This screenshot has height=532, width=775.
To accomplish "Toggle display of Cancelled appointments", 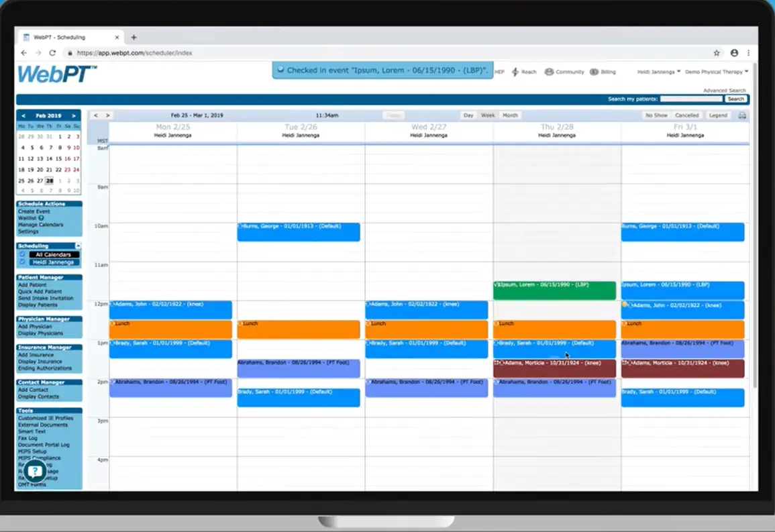I will click(686, 115).
